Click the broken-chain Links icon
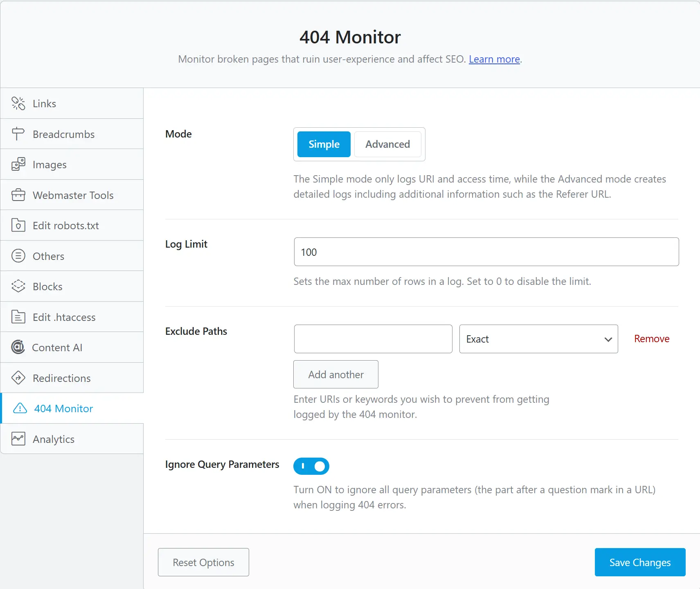The image size is (700, 589). [18, 104]
